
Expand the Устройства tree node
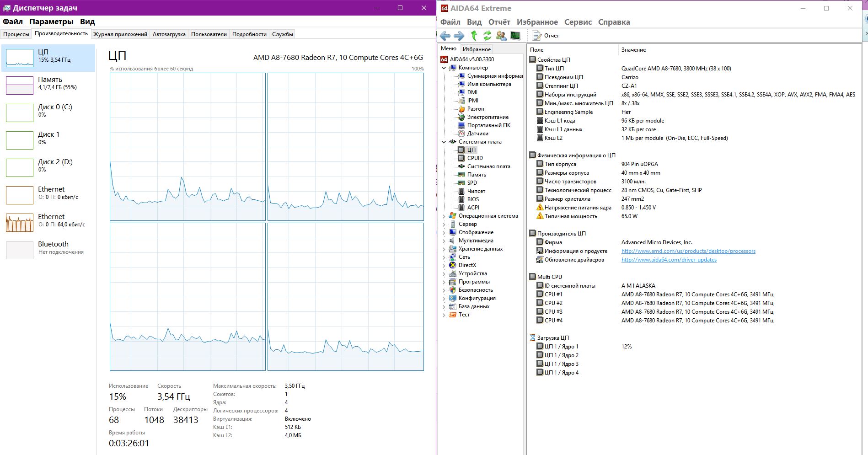tap(444, 273)
